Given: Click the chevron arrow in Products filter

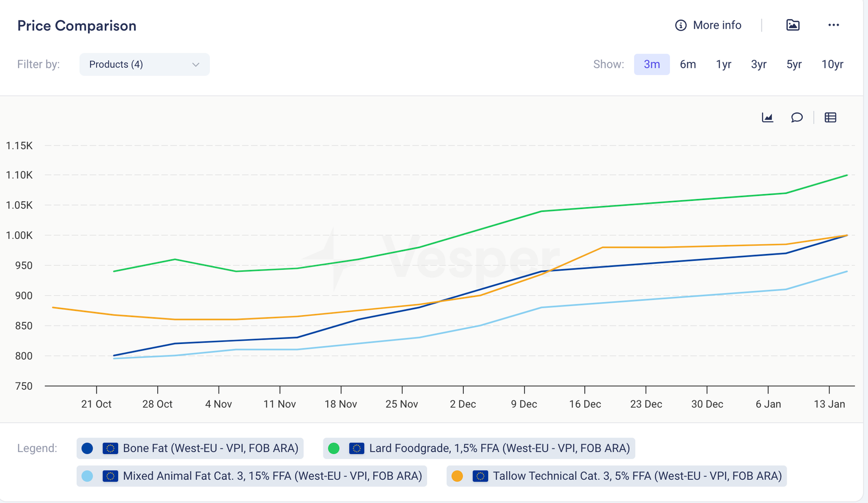Looking at the screenshot, I should tap(196, 65).
